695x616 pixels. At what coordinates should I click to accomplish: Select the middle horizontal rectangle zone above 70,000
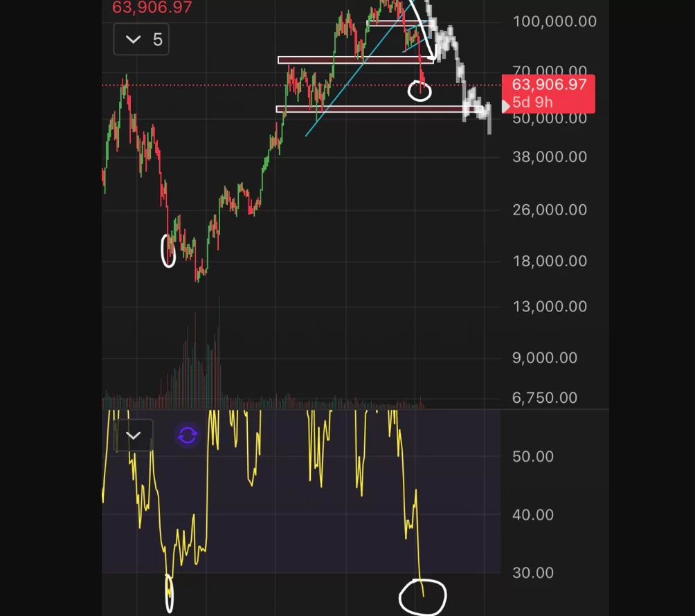pyautogui.click(x=355, y=60)
